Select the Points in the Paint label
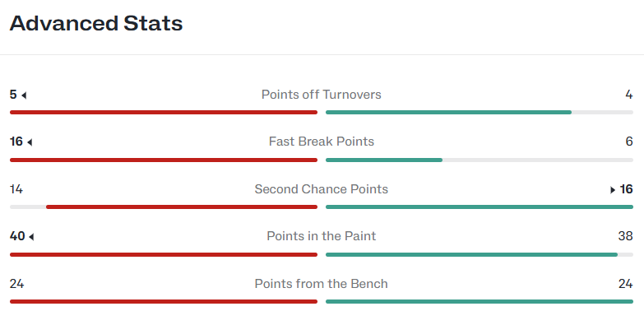This screenshot has width=644, height=325. click(322, 236)
